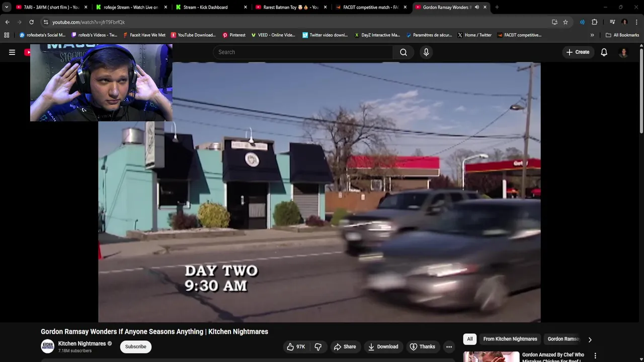Click the address bar URL
This screenshot has height=362, width=644.
click(x=89, y=22)
